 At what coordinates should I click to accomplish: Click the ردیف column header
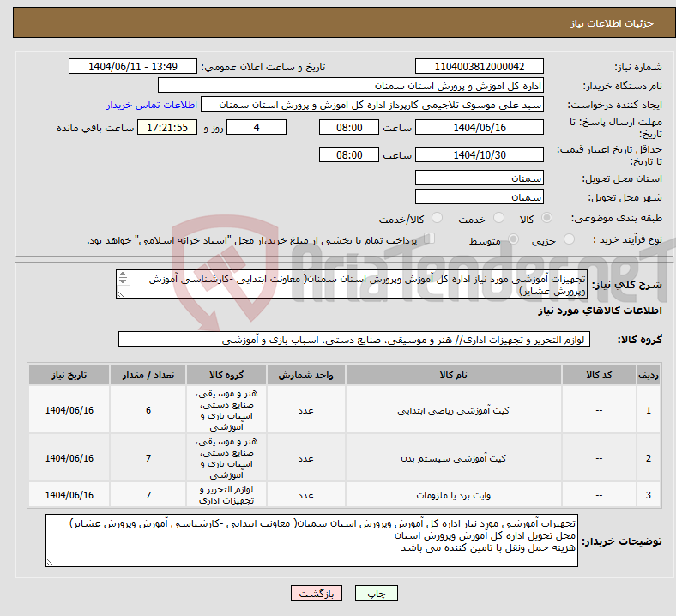(648, 375)
